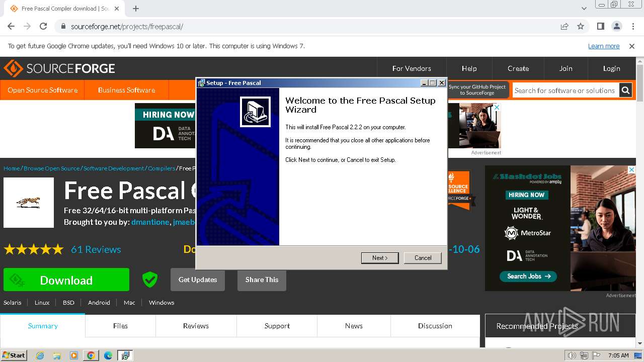Open dmantione author link
644x362 pixels.
click(x=150, y=222)
